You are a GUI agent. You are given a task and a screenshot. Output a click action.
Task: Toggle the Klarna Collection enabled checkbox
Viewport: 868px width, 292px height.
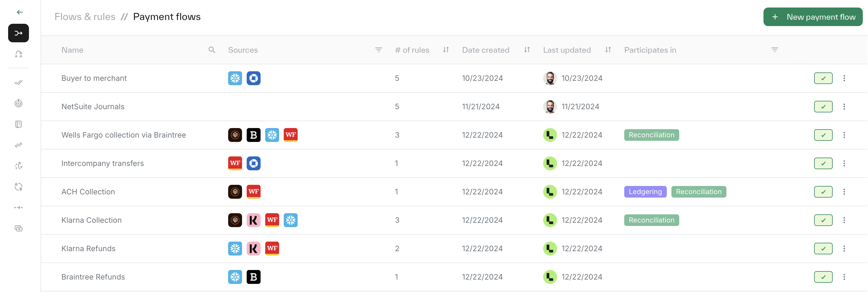[x=823, y=220]
